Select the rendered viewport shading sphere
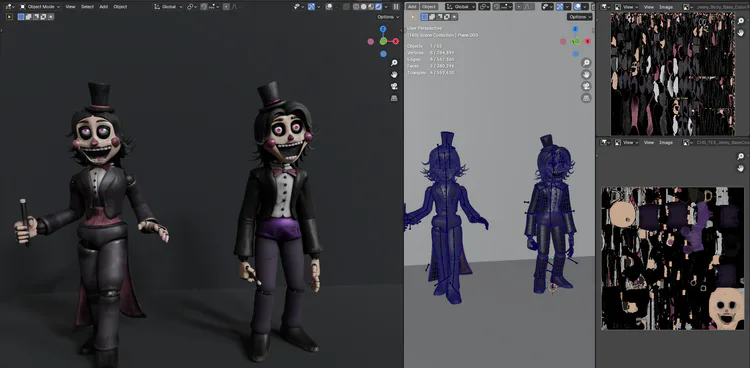750x368 pixels. [x=378, y=7]
